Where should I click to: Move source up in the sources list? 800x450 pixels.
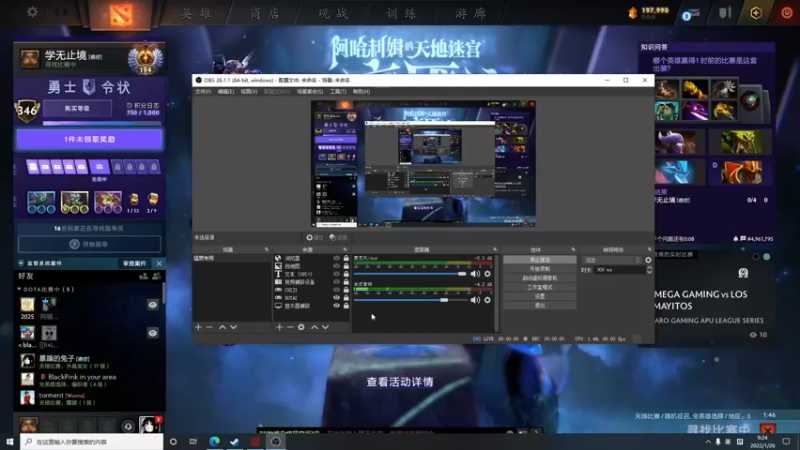pos(314,327)
